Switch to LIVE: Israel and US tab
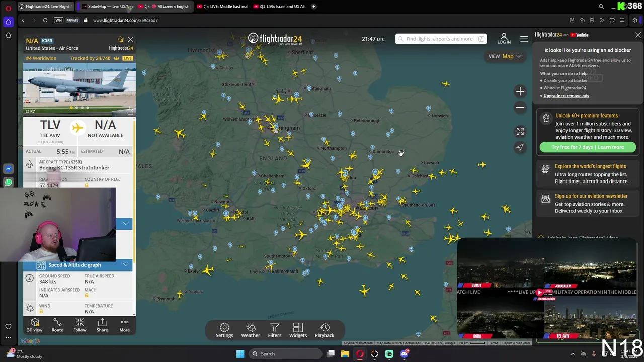The image size is (644, 362). (280, 7)
